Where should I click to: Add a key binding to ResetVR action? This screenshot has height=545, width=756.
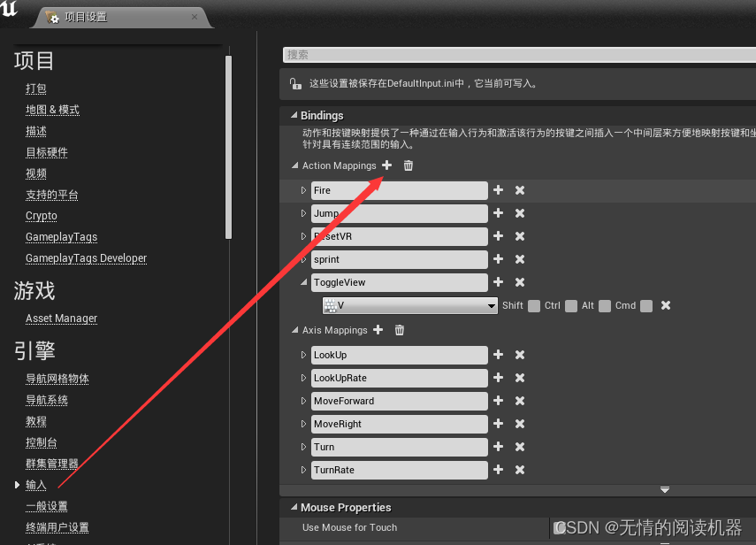pyautogui.click(x=498, y=236)
